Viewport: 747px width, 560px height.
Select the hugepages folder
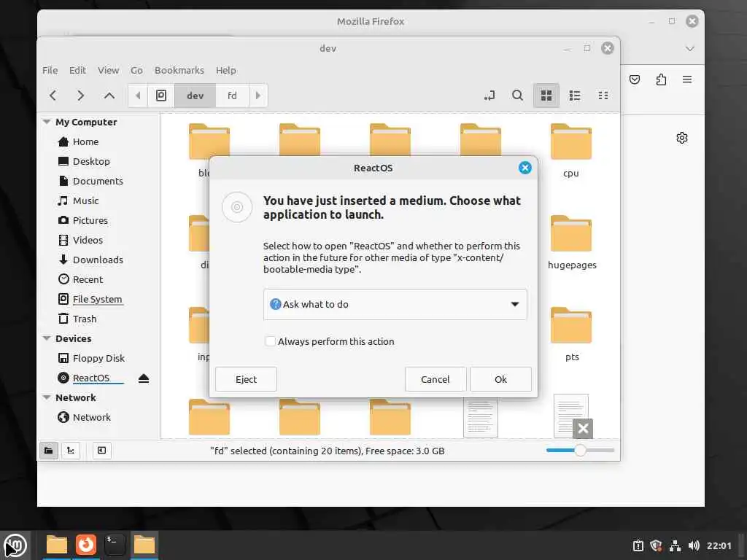pos(572,242)
